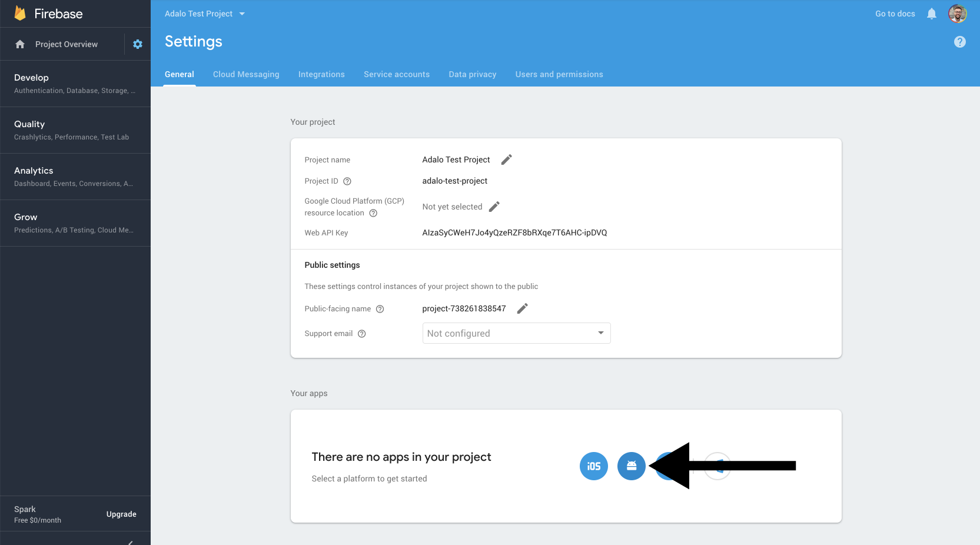Expand the Analytics section
The image size is (980, 545).
75,177
